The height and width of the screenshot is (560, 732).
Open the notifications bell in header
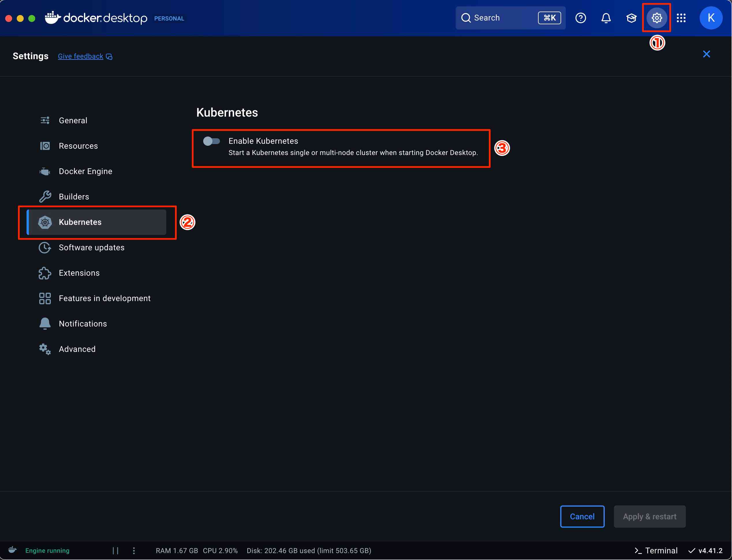point(606,18)
